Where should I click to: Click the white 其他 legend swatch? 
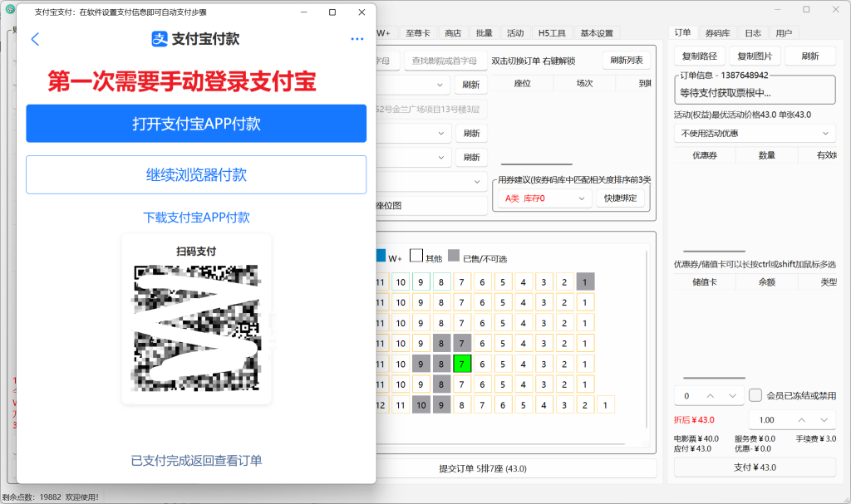tap(416, 255)
